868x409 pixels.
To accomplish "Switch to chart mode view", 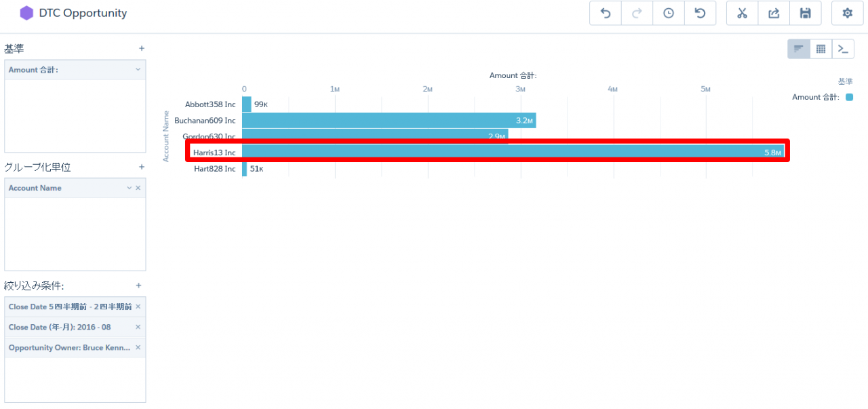I will (799, 49).
